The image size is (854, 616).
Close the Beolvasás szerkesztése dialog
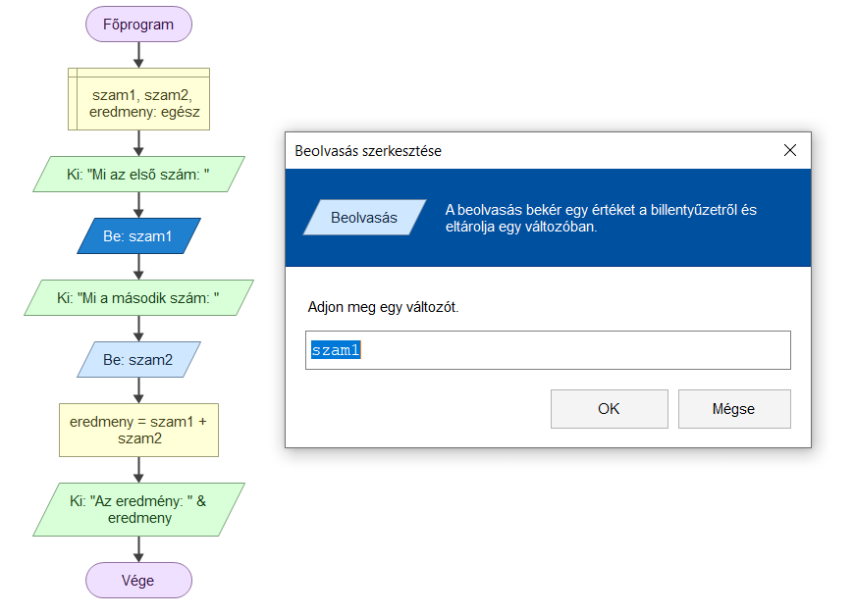pos(790,150)
